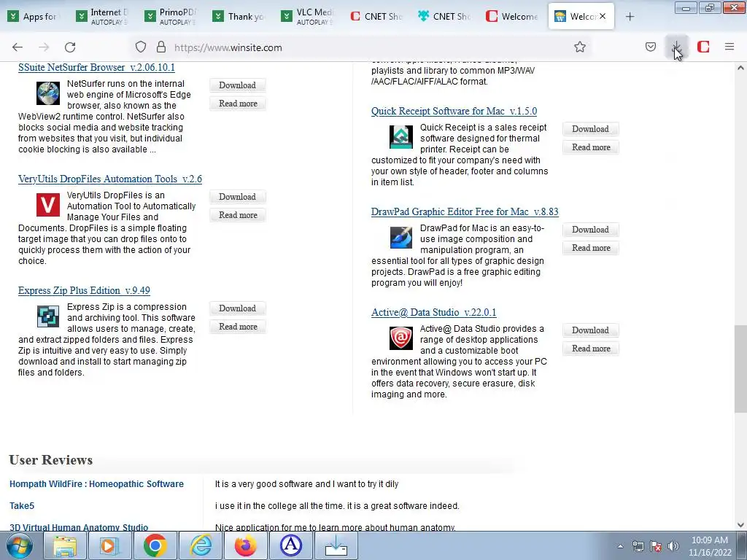
Task: Read more about SSuite NetSurfer Browser
Action: click(237, 104)
